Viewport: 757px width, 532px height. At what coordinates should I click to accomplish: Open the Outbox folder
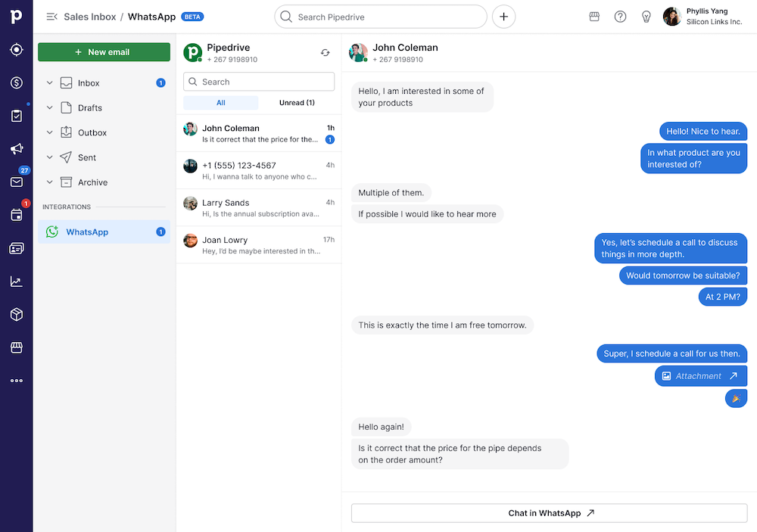(x=104, y=132)
